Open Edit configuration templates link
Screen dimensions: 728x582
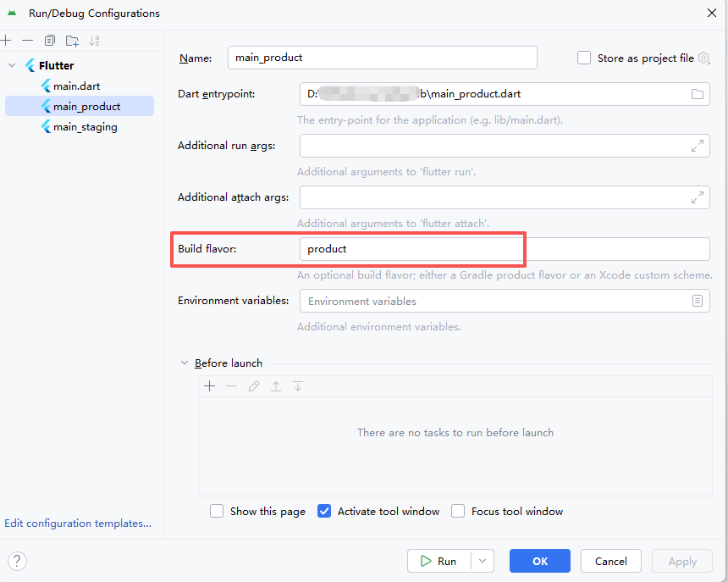78,524
